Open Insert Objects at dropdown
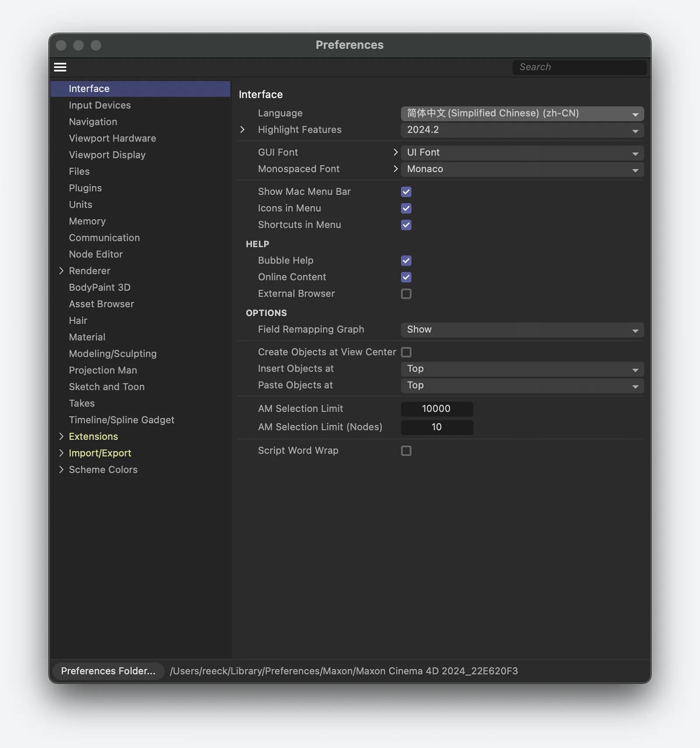 pos(522,369)
